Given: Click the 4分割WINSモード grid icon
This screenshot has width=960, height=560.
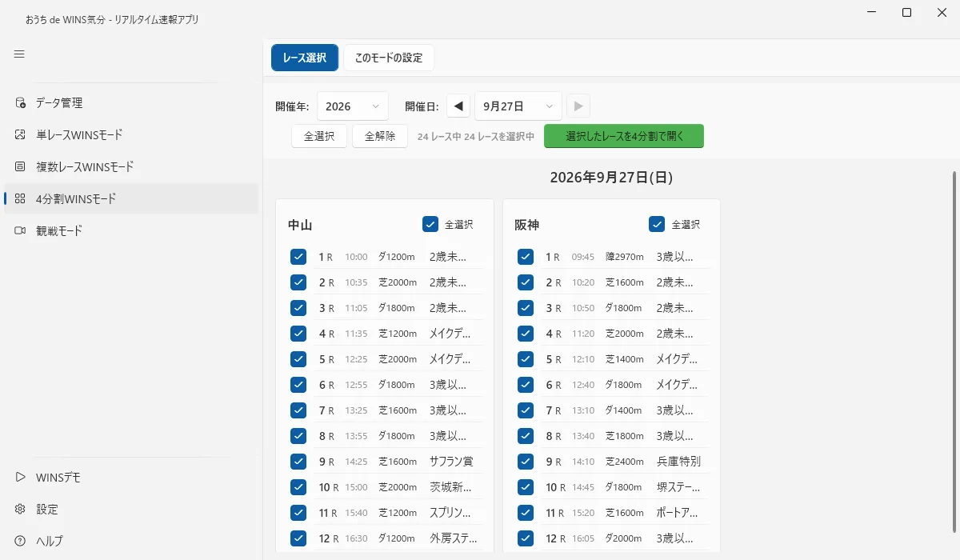Looking at the screenshot, I should tap(21, 199).
